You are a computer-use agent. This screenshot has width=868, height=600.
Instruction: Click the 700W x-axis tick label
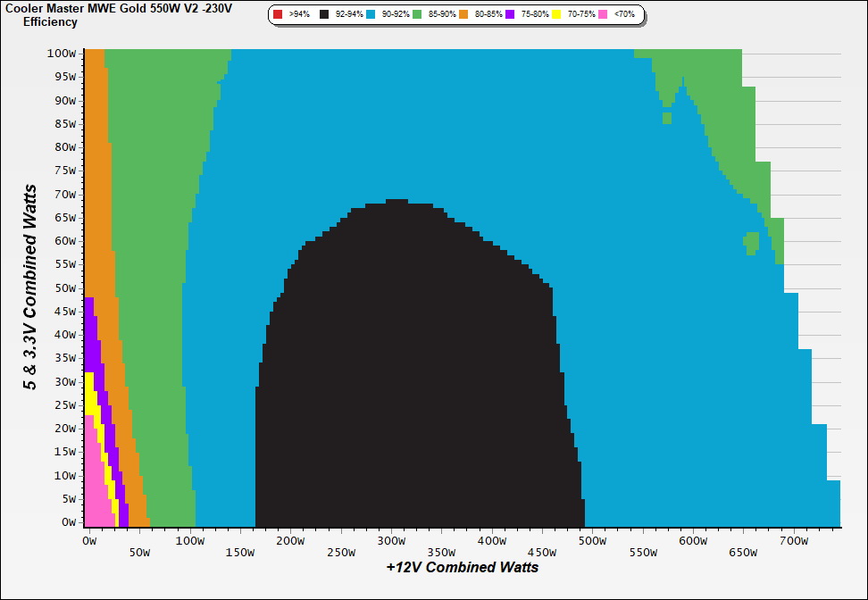[x=794, y=540]
